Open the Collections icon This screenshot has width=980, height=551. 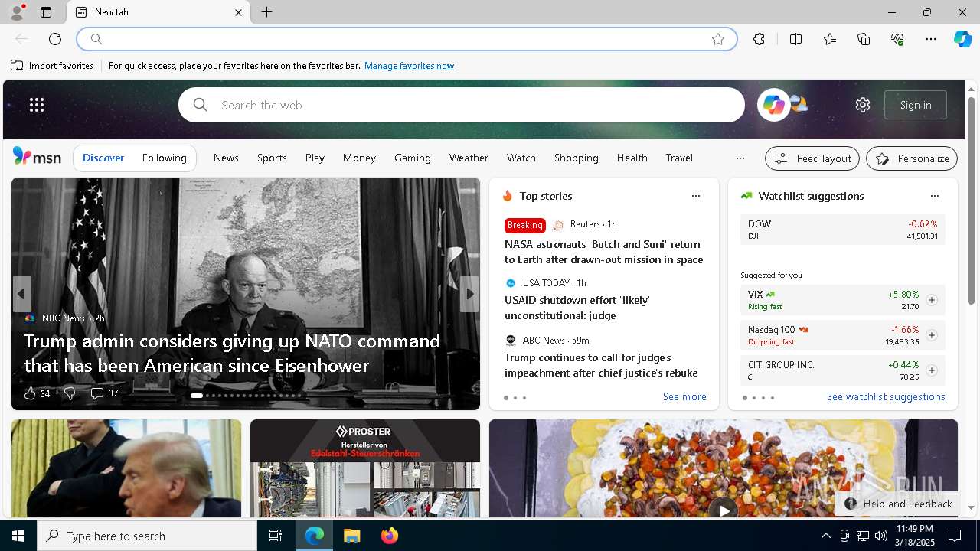tap(864, 39)
